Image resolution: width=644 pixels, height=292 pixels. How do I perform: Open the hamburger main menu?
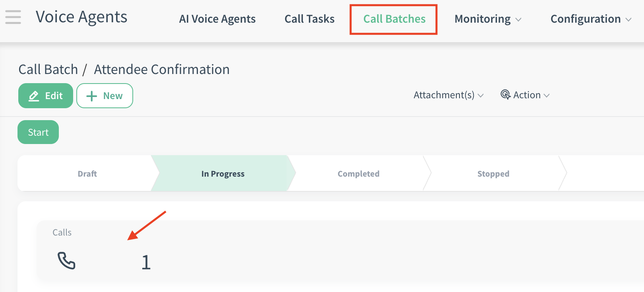tap(13, 17)
